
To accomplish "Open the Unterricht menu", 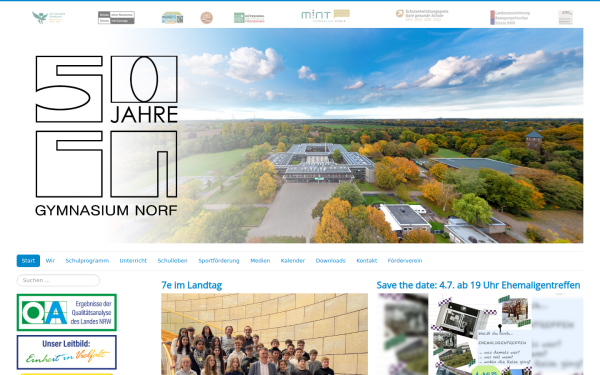I will [x=133, y=261].
